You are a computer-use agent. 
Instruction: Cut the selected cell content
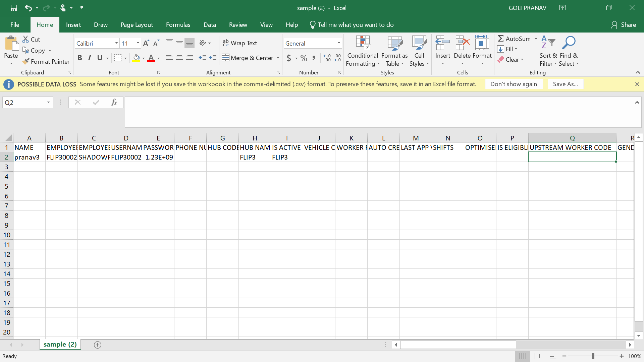(x=31, y=39)
